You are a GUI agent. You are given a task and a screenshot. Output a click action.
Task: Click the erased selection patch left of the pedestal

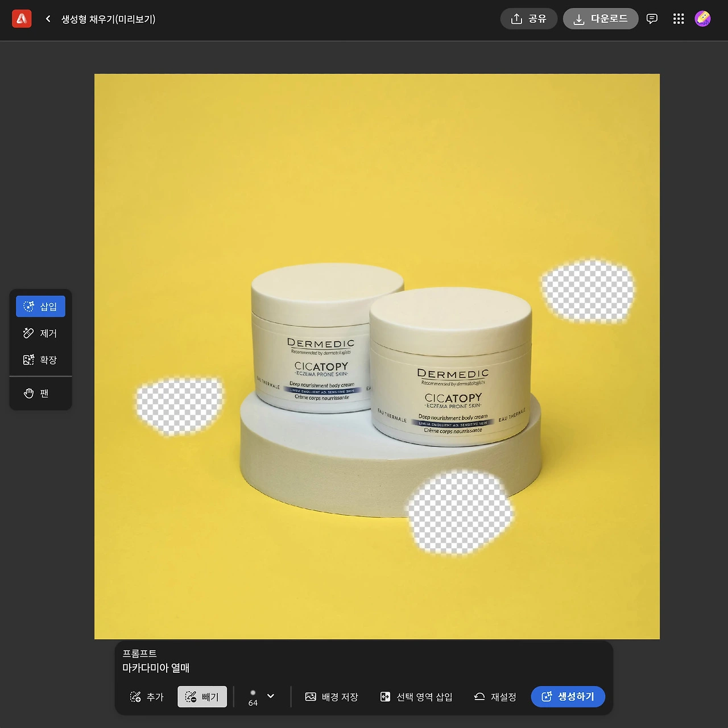click(x=179, y=406)
